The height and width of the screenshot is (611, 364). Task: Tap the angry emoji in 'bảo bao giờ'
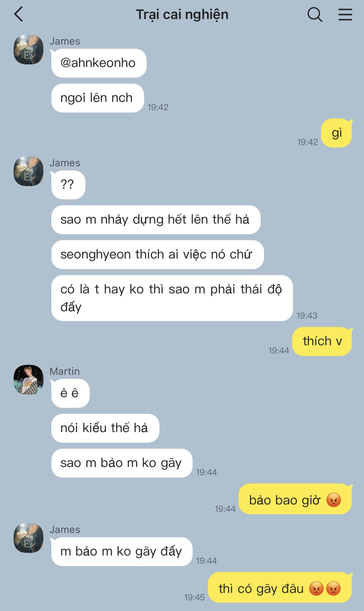coord(333,500)
